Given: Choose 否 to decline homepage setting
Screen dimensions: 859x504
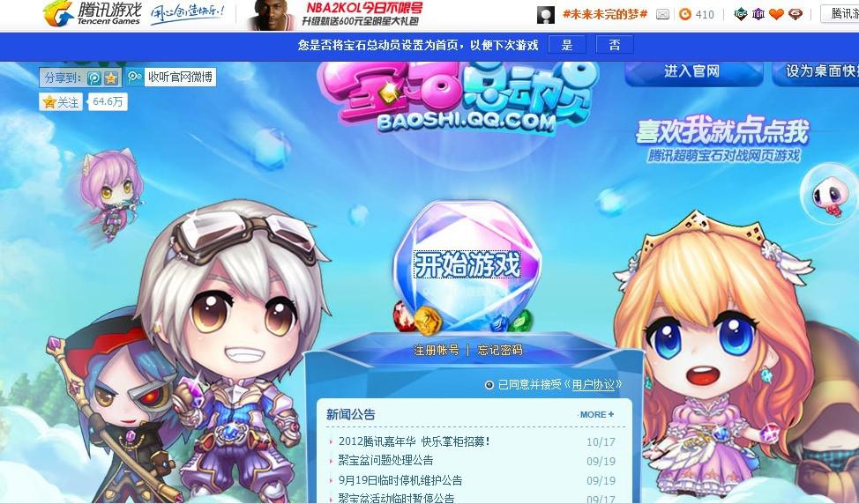Looking at the screenshot, I should (615, 45).
